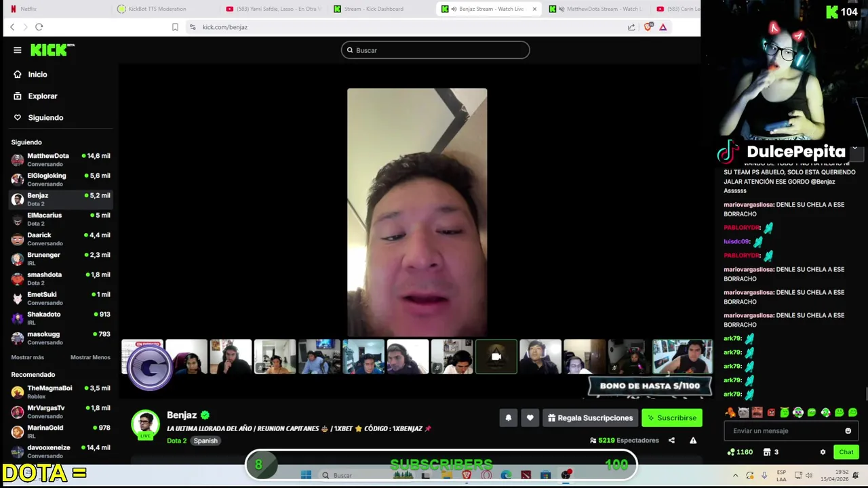This screenshot has height=488, width=868.
Task: Open the chat shop icon showing 3
Action: click(x=771, y=452)
